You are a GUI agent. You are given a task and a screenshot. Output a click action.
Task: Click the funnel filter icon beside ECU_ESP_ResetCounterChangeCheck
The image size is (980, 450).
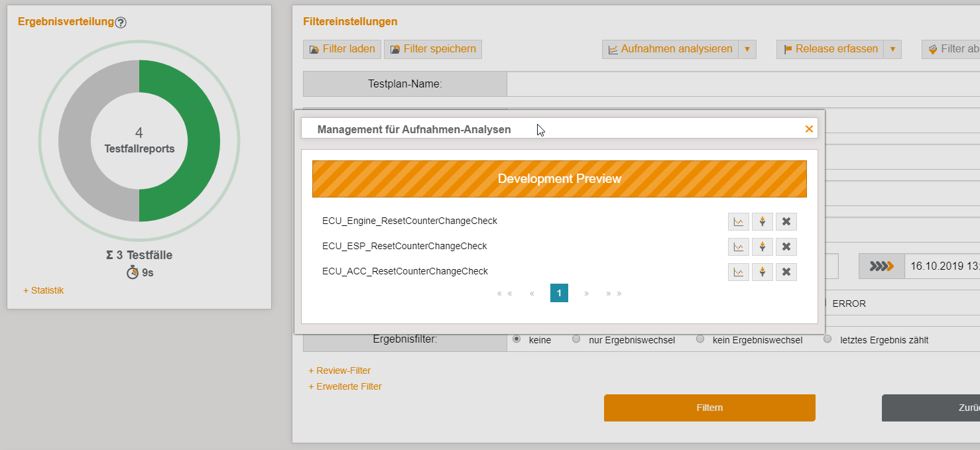coord(763,247)
